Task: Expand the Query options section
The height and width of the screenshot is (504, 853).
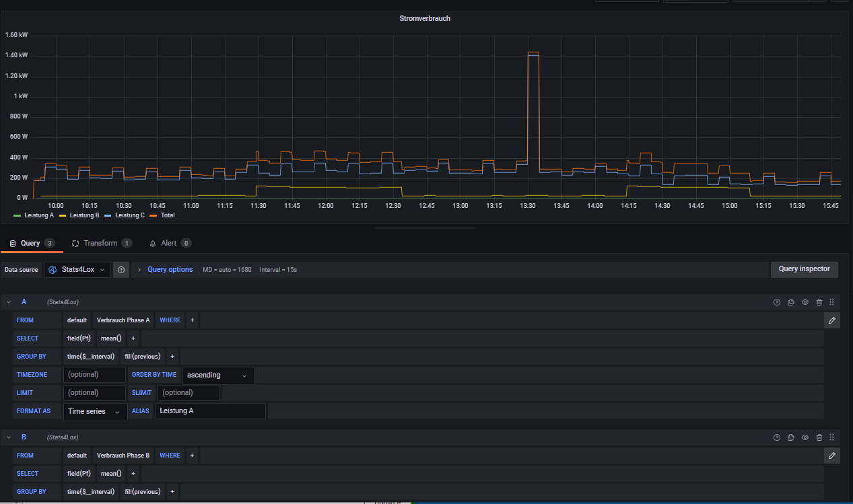Action: click(x=170, y=270)
